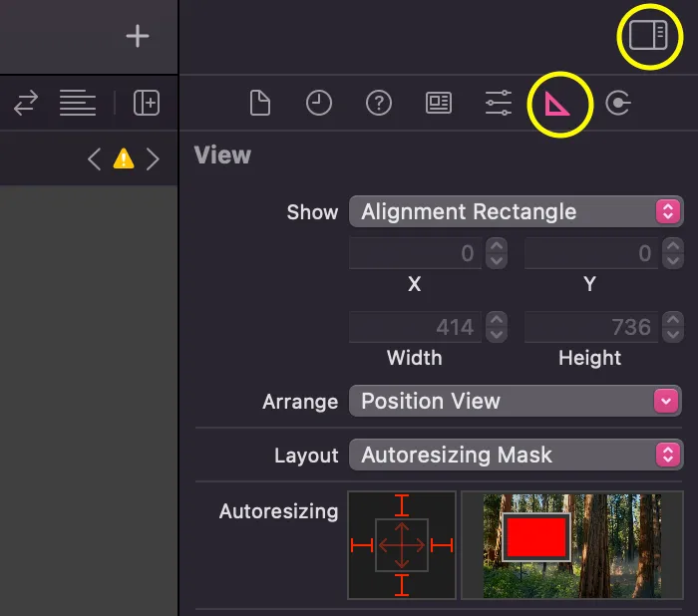698x616 pixels.
Task: Click the Width field showing 414
Action: click(x=415, y=327)
